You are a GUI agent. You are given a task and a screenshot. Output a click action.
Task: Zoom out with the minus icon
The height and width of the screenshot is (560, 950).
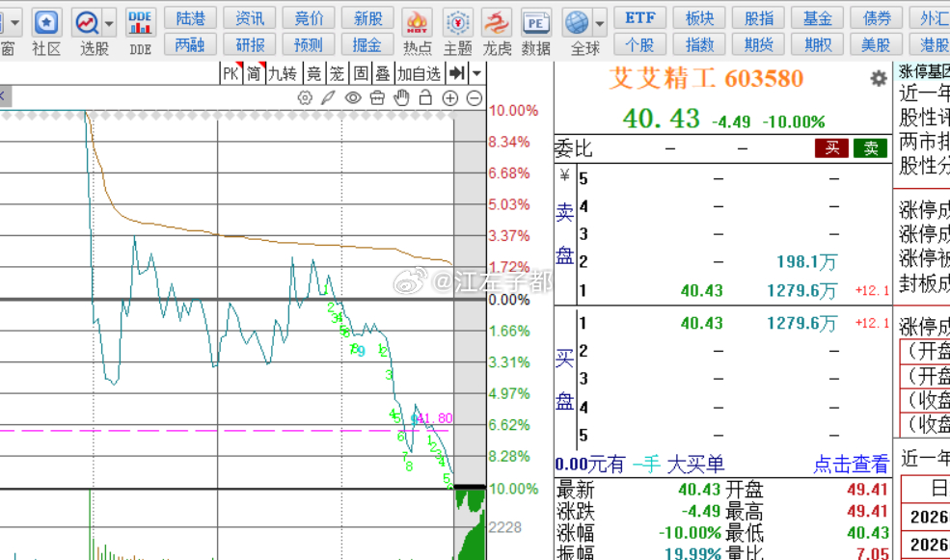[475, 98]
